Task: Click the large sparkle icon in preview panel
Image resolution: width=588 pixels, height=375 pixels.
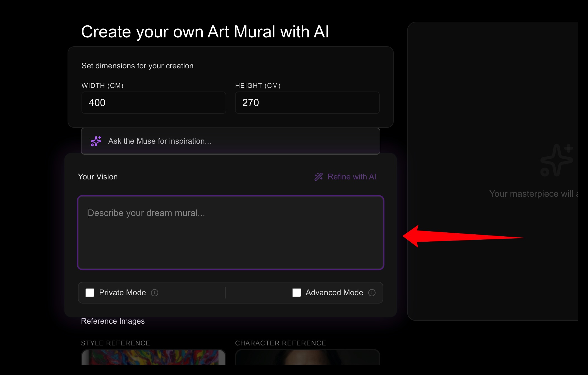Action: (x=556, y=160)
